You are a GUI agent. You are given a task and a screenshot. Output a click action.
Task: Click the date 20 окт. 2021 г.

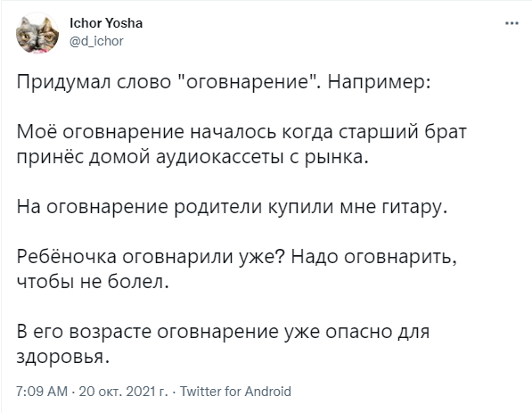[x=124, y=392]
